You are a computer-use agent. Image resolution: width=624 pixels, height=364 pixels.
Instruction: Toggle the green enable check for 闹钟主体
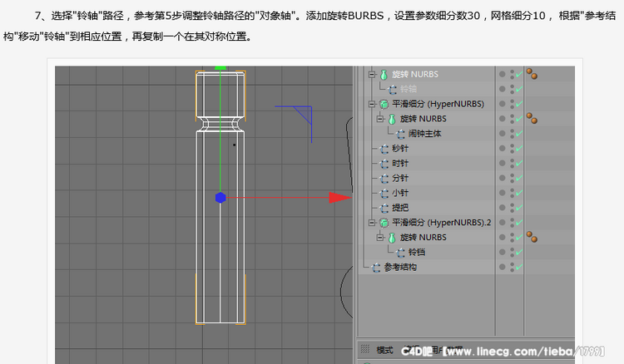[519, 134]
